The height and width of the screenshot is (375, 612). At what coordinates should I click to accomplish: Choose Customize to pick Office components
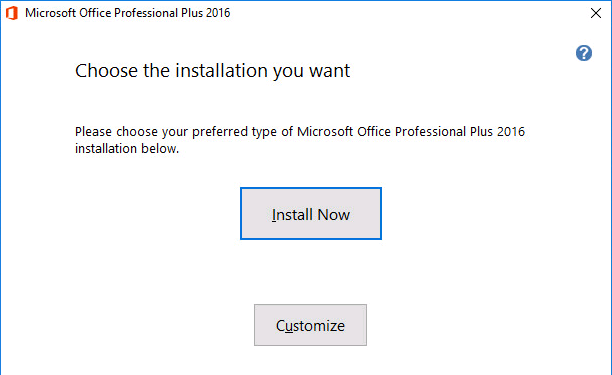point(310,325)
